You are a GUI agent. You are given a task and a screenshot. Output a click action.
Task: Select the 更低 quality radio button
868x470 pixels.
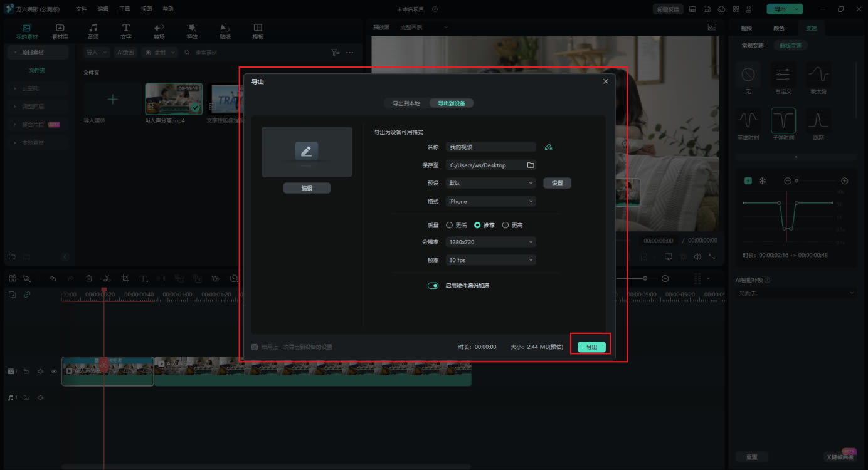tap(449, 225)
